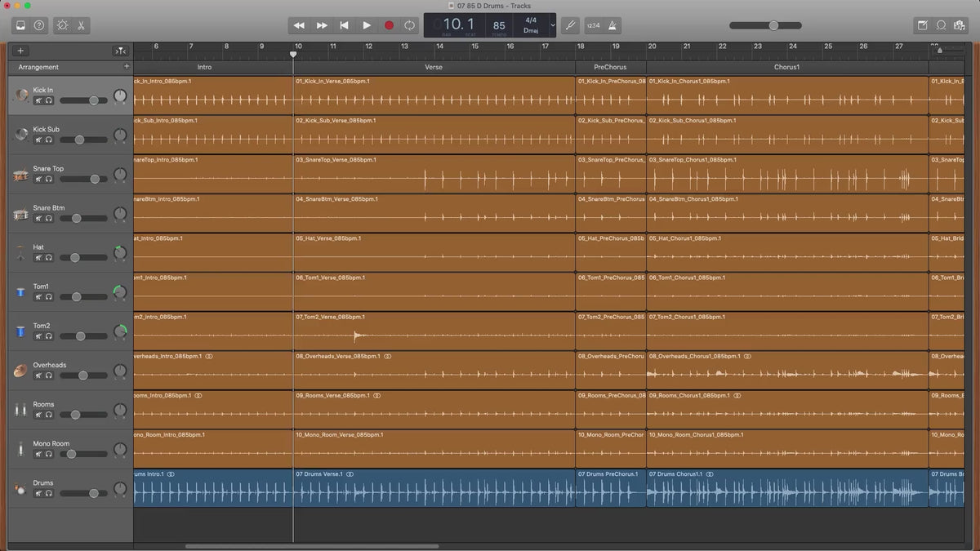This screenshot has height=551, width=980.
Task: Open the Library panel icon
Action: pyautogui.click(x=20, y=25)
